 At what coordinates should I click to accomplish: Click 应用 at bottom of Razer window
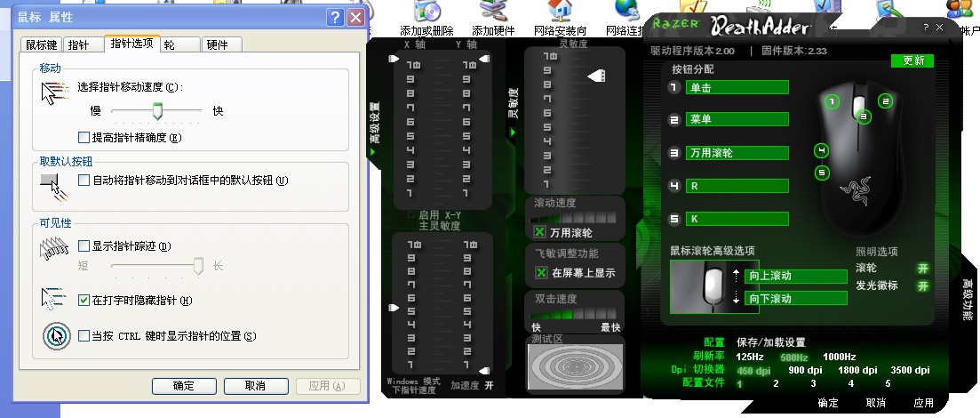pyautogui.click(x=923, y=403)
